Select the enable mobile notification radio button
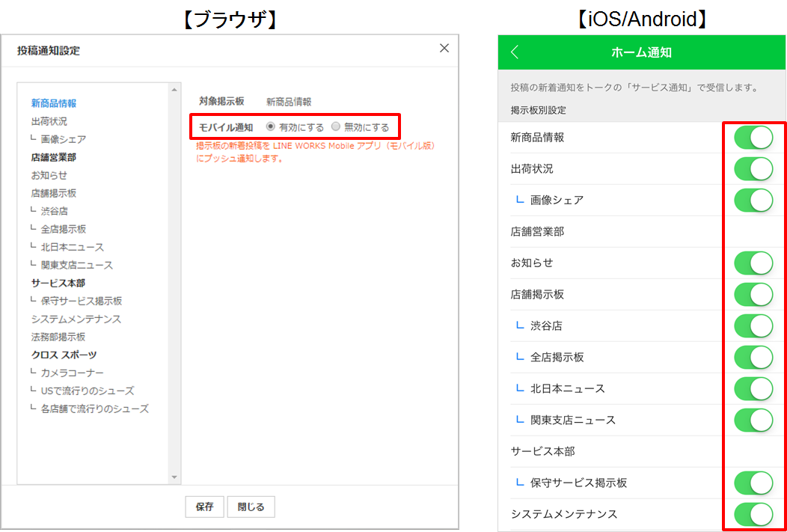The width and height of the screenshot is (787, 532). pos(271,127)
